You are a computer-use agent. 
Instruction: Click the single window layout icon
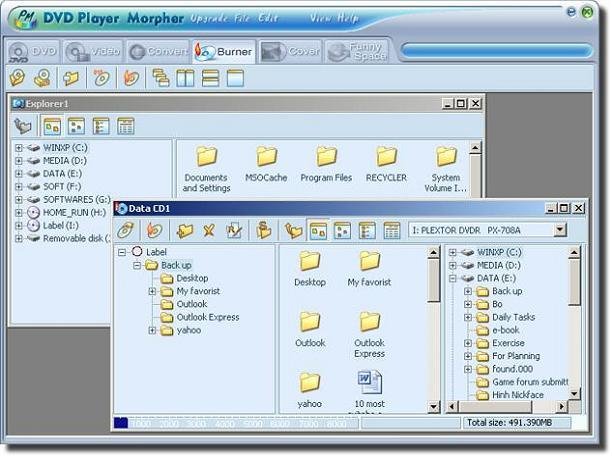pos(235,78)
